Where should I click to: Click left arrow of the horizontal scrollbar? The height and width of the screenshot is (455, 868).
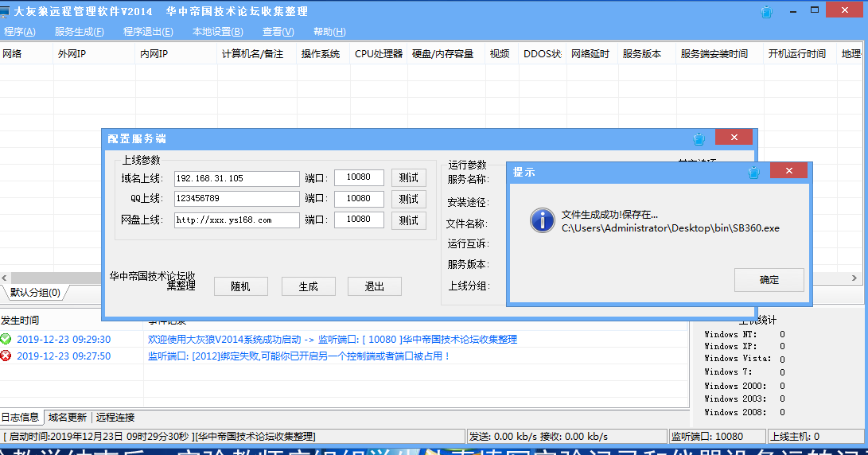5,278
